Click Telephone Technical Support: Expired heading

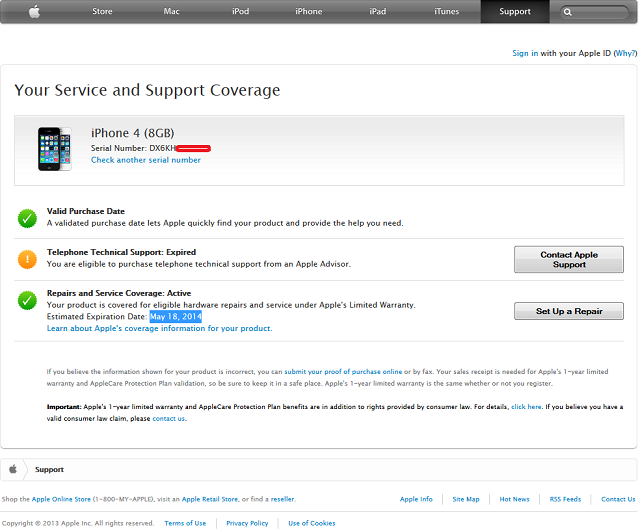[x=121, y=252]
